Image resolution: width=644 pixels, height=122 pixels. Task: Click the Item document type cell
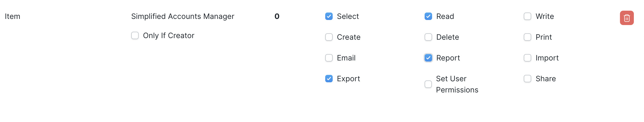pyautogui.click(x=13, y=16)
